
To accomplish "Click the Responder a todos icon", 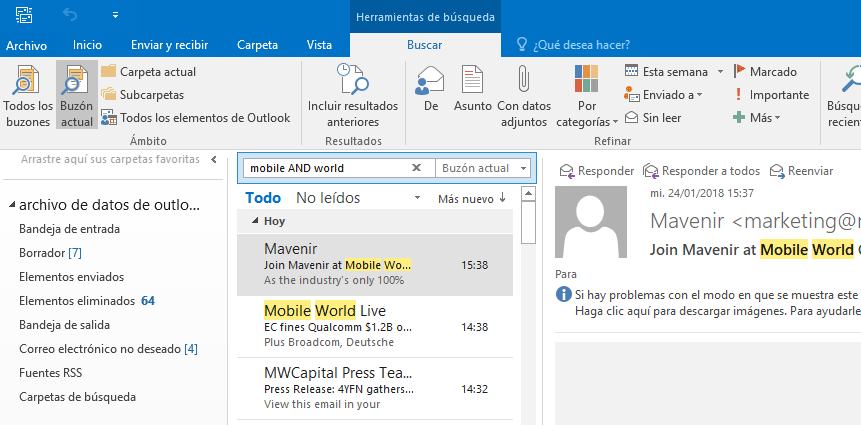I will click(651, 171).
